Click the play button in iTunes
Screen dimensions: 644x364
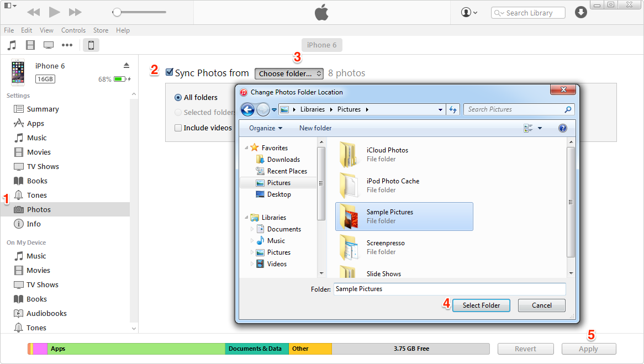click(54, 12)
